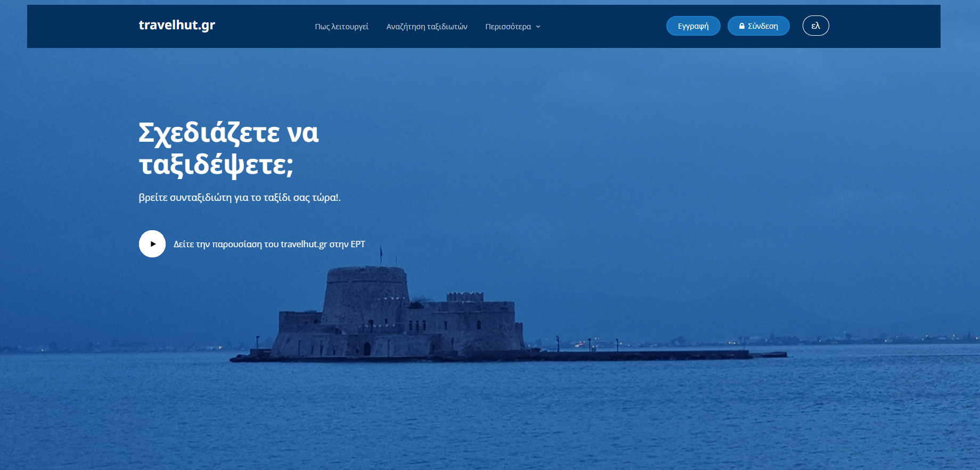Open the ελ language selector
The image size is (980, 470).
815,26
